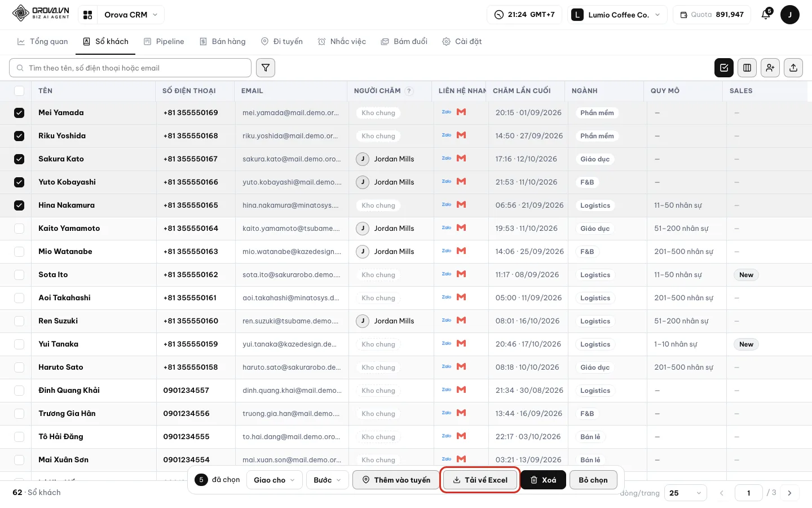Click Zalo icon in Ren Suzuki row
This screenshot has height=508, width=812.
(447, 320)
